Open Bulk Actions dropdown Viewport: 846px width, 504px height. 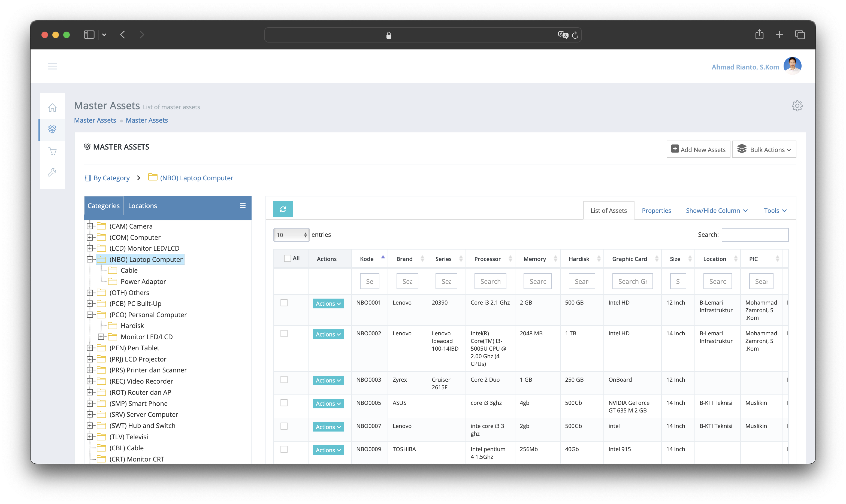pyautogui.click(x=764, y=149)
